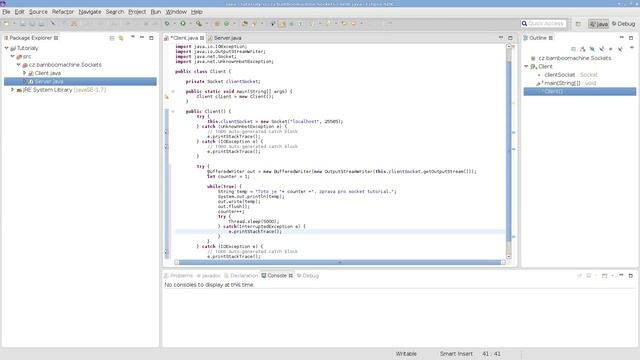Maximize the Outline view
The image size is (640, 360).
pos(631,38)
